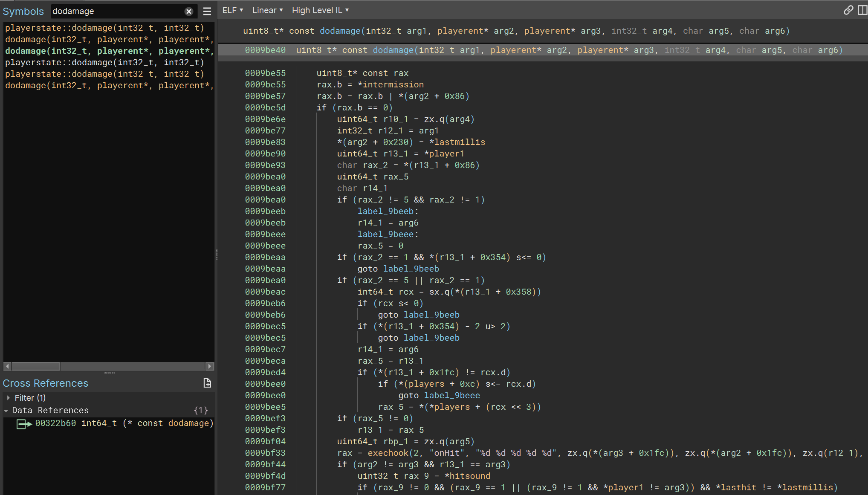Click address 0009bf44
Screen dimensions: 868x495
[265, 464]
